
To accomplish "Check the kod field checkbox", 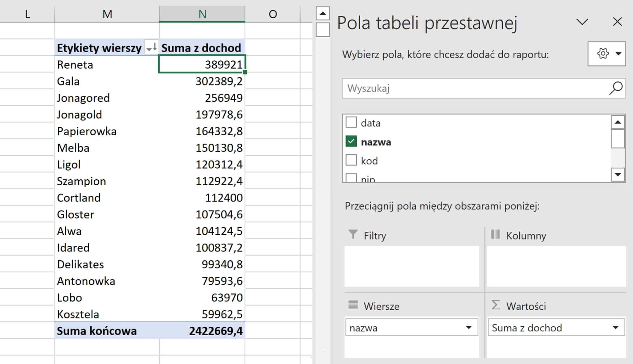I will coord(351,160).
